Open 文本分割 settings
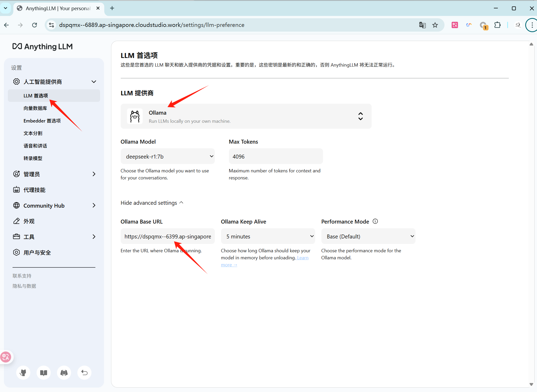 pos(33,133)
